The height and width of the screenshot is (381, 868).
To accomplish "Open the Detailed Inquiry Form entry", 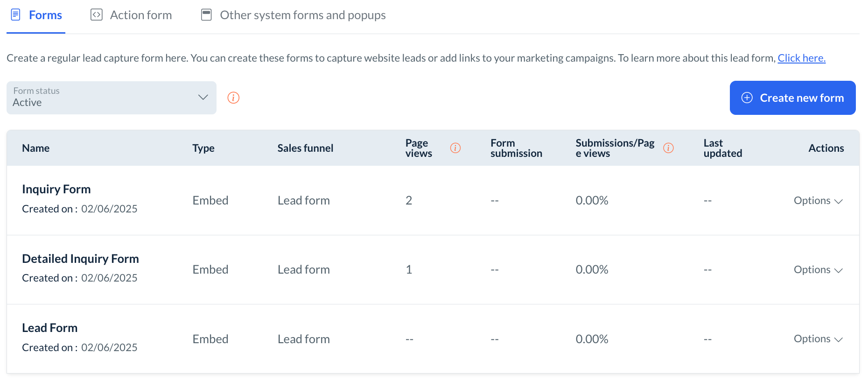I will 80,259.
